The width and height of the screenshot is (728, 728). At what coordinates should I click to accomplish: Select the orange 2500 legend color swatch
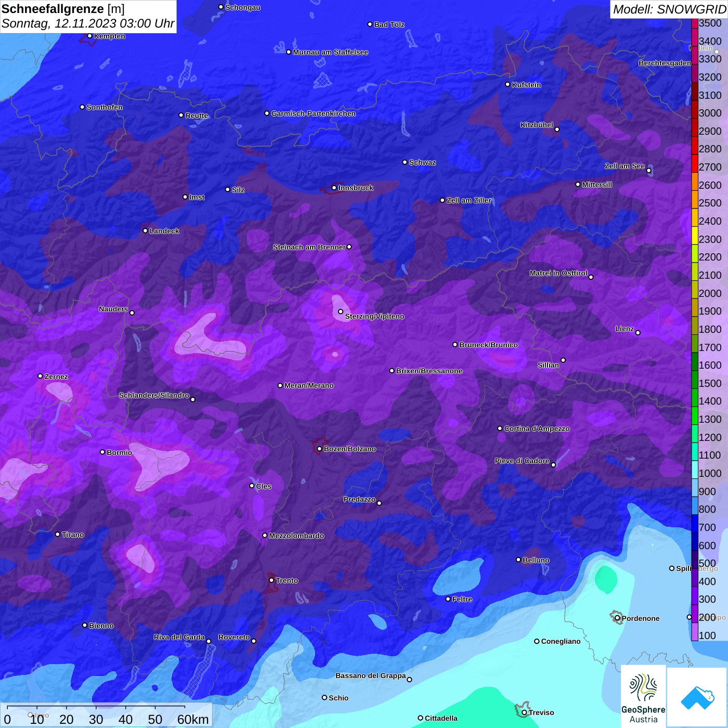[694, 199]
